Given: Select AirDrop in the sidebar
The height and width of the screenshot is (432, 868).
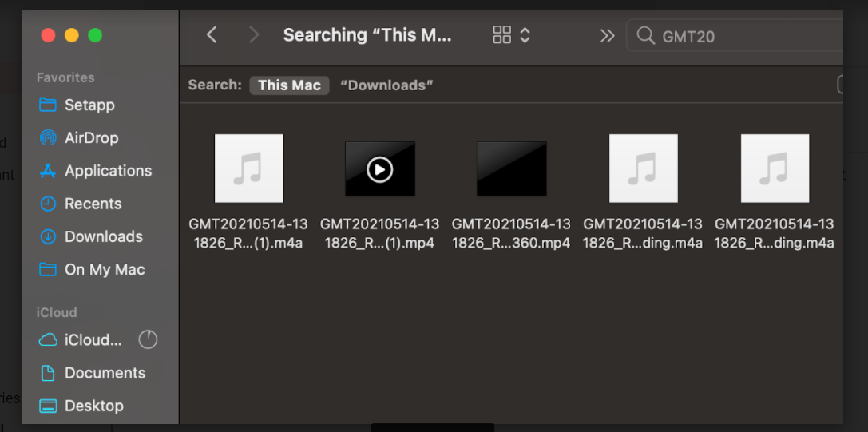Looking at the screenshot, I should click(91, 138).
